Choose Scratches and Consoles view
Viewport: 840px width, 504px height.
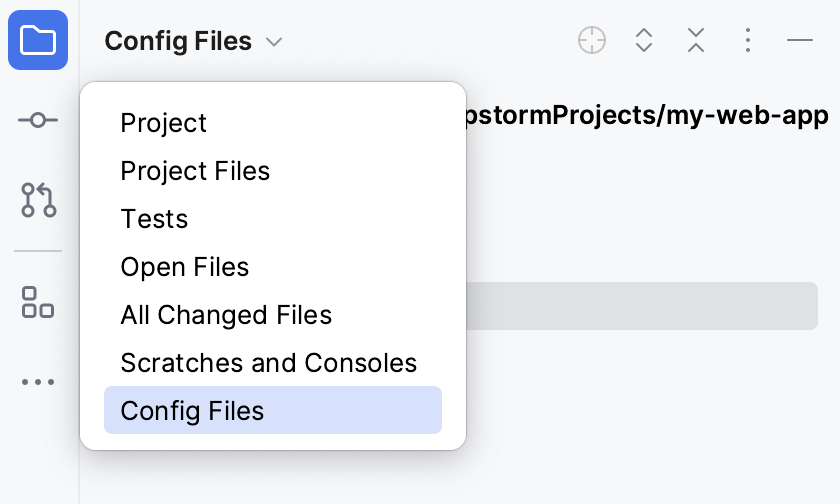[268, 363]
